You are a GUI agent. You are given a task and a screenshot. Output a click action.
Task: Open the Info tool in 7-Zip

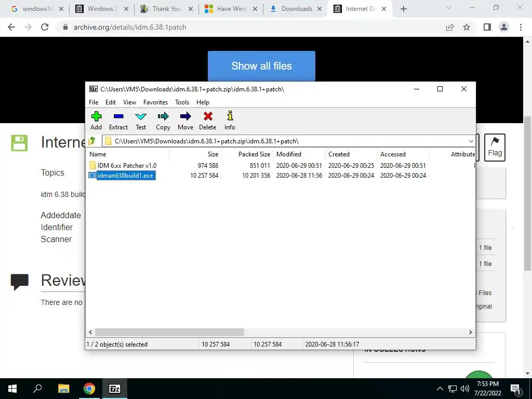(230, 121)
